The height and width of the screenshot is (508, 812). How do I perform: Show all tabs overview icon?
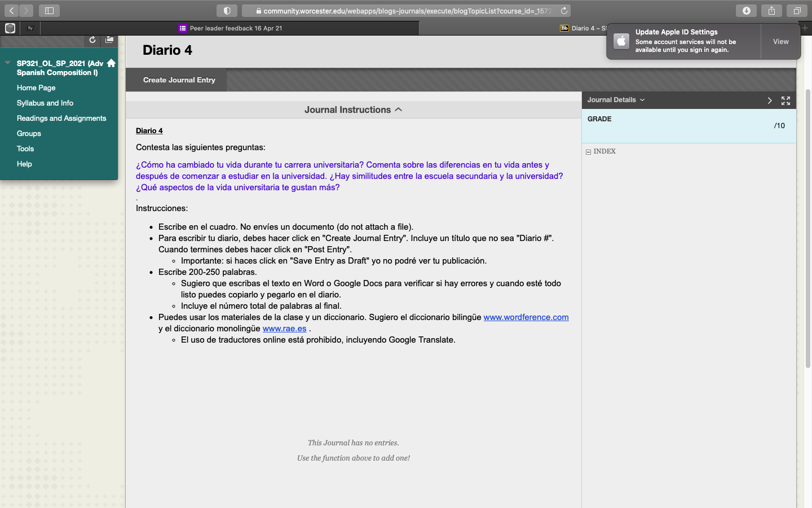[x=797, y=11]
